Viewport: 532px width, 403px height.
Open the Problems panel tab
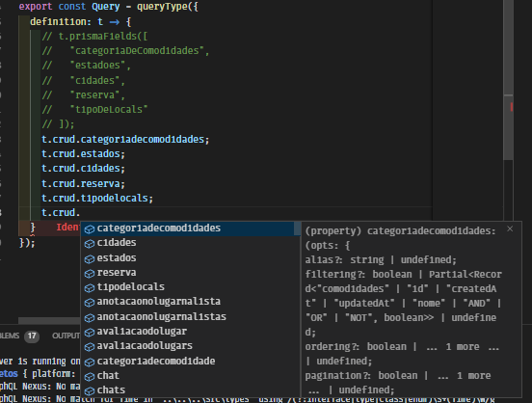click(x=9, y=336)
